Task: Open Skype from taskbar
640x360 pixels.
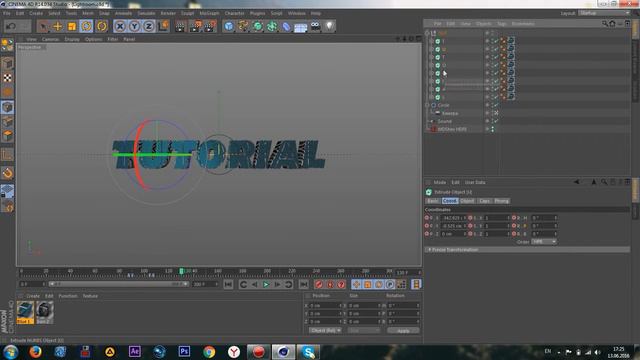Action: click(x=308, y=351)
